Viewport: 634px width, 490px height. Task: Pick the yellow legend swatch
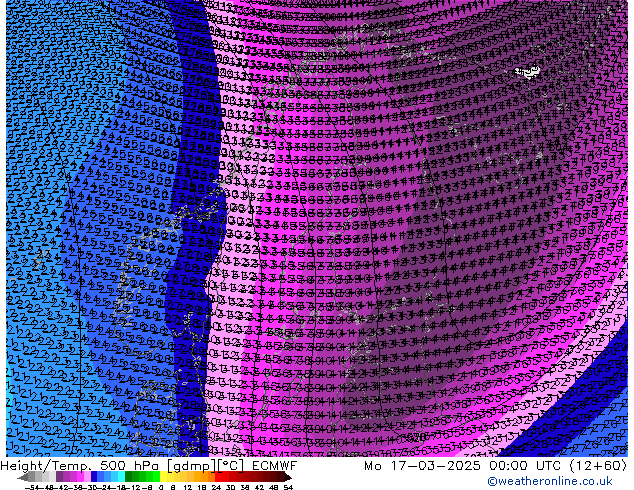163,476
